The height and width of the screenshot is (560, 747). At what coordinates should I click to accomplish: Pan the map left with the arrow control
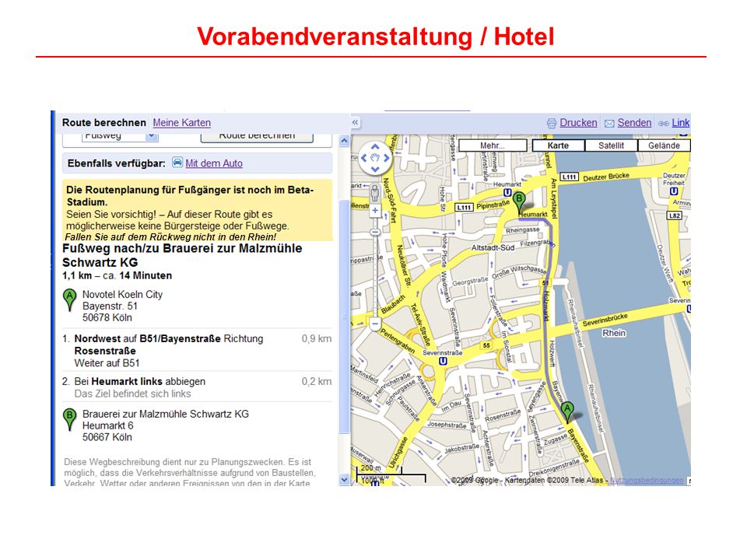(363, 158)
